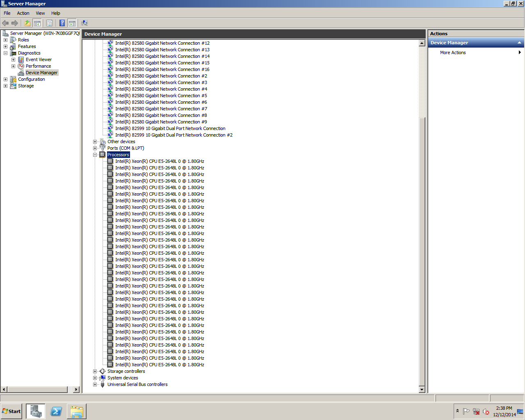The height and width of the screenshot is (420, 525).
Task: Select the Roles icon in console tree
Action: coord(13,40)
